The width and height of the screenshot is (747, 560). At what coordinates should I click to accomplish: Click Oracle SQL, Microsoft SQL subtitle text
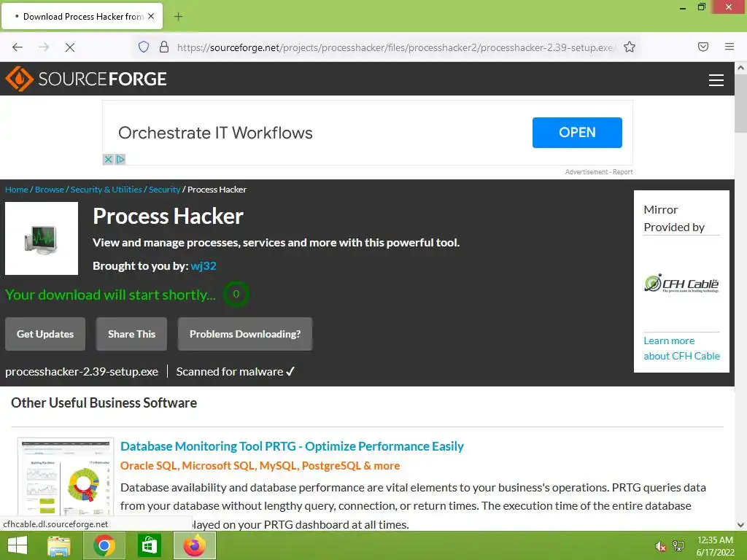pyautogui.click(x=260, y=466)
